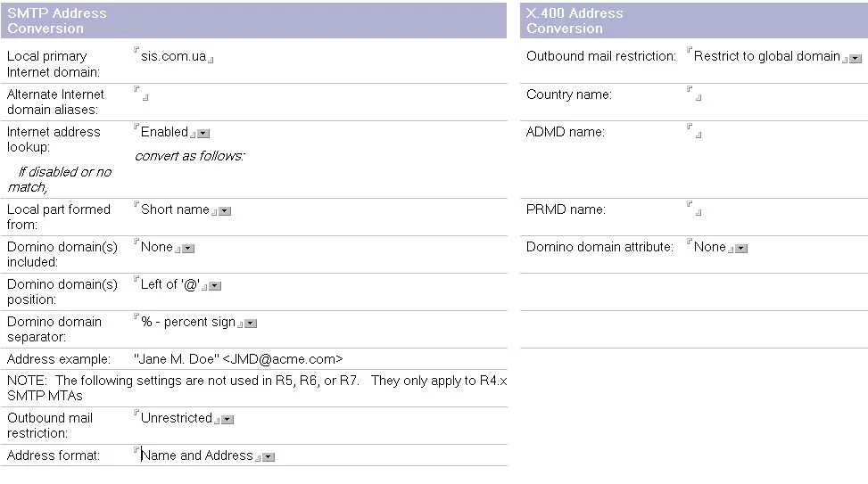Expand the Local part formed from dropdown
868x484 pixels.
[225, 211]
